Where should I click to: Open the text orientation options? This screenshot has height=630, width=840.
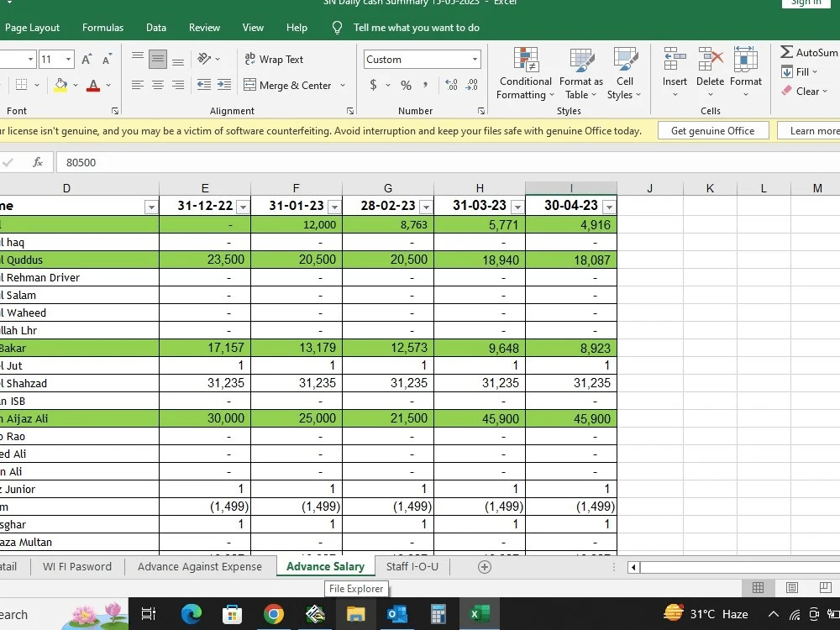point(208,59)
